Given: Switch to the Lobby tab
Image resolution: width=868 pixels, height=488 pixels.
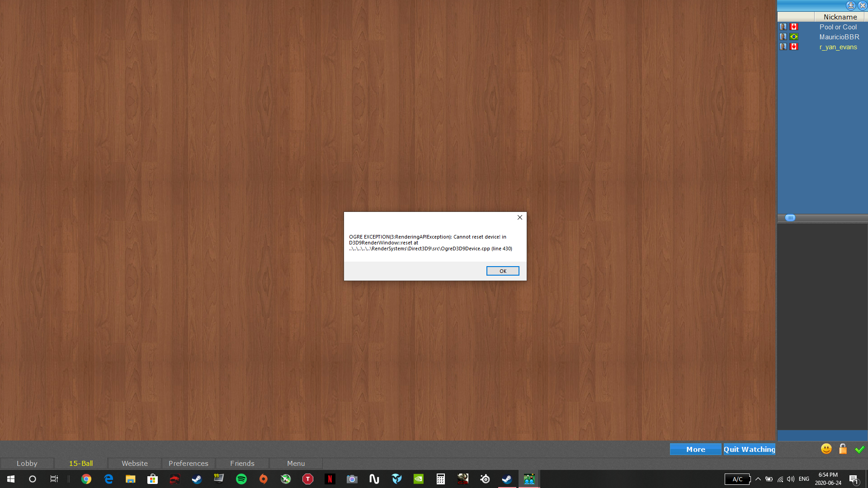Looking at the screenshot, I should tap(27, 463).
